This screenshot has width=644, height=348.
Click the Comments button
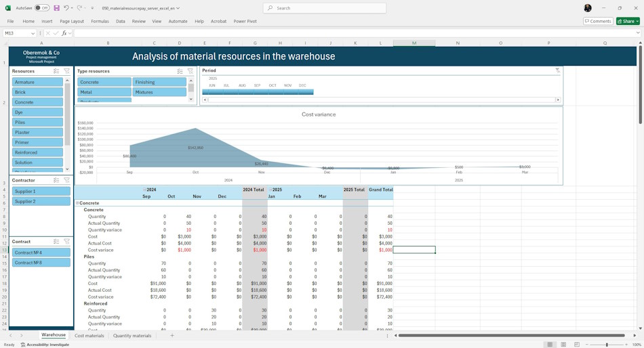[598, 22]
